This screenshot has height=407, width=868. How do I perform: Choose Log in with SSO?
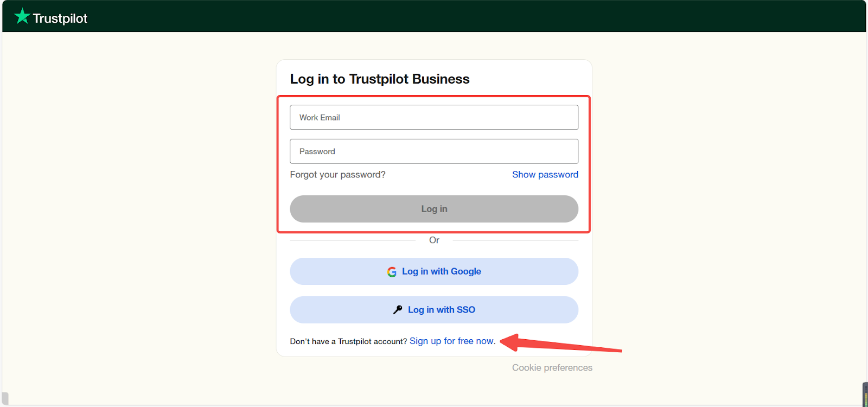(434, 310)
